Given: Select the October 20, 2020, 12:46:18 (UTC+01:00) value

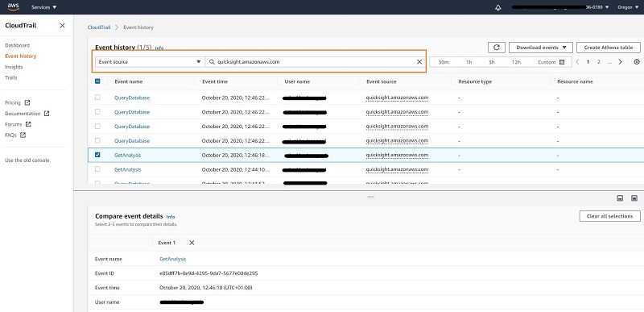Looking at the screenshot, I should (x=206, y=288).
